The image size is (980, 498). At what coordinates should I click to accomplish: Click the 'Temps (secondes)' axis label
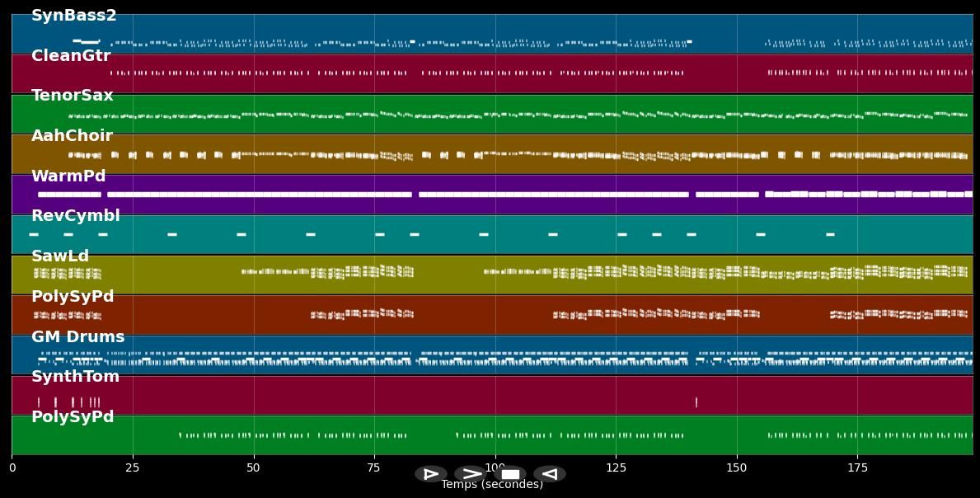(492, 485)
